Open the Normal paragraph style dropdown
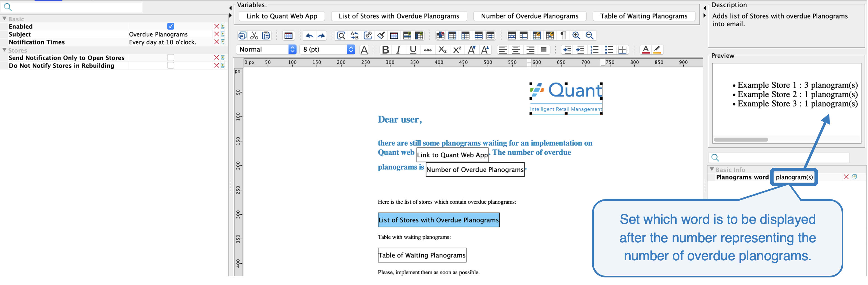Viewport: 868px width, 285px height. coord(266,49)
